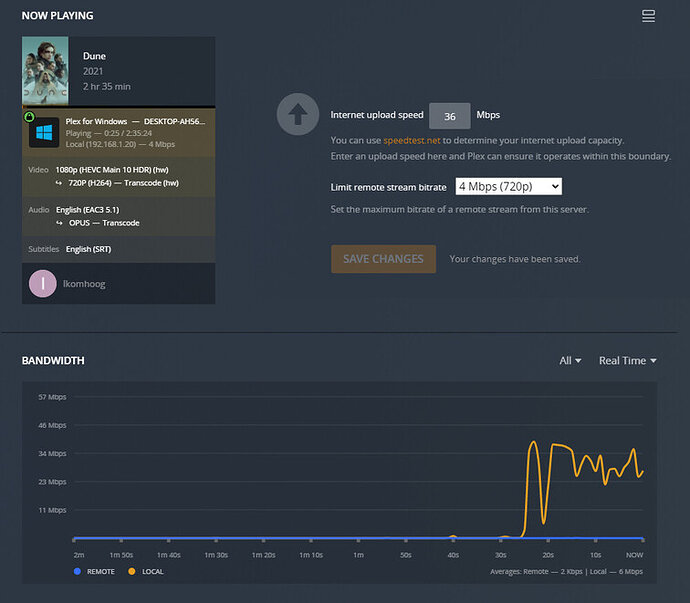The width and height of the screenshot is (690, 603).
Task: Click the 2m marker on time axis
Action: (79, 555)
